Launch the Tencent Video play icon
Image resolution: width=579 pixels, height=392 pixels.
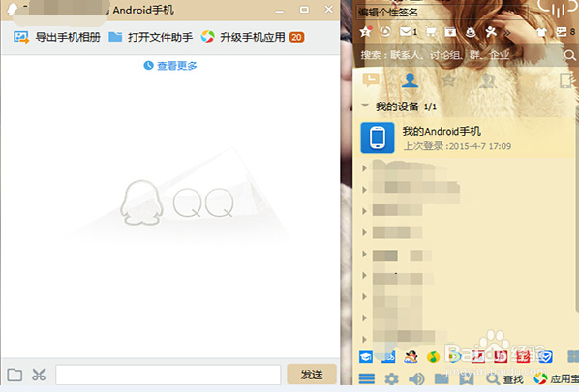coord(455,356)
